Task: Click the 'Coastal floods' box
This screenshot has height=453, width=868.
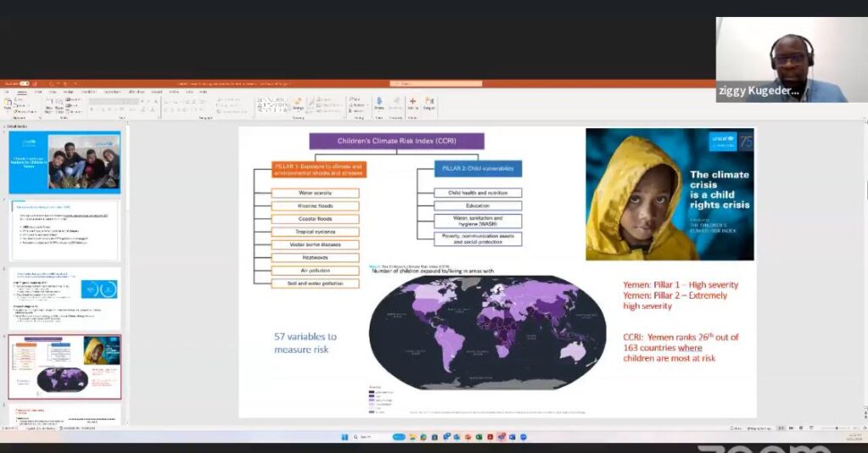Action: 315,219
